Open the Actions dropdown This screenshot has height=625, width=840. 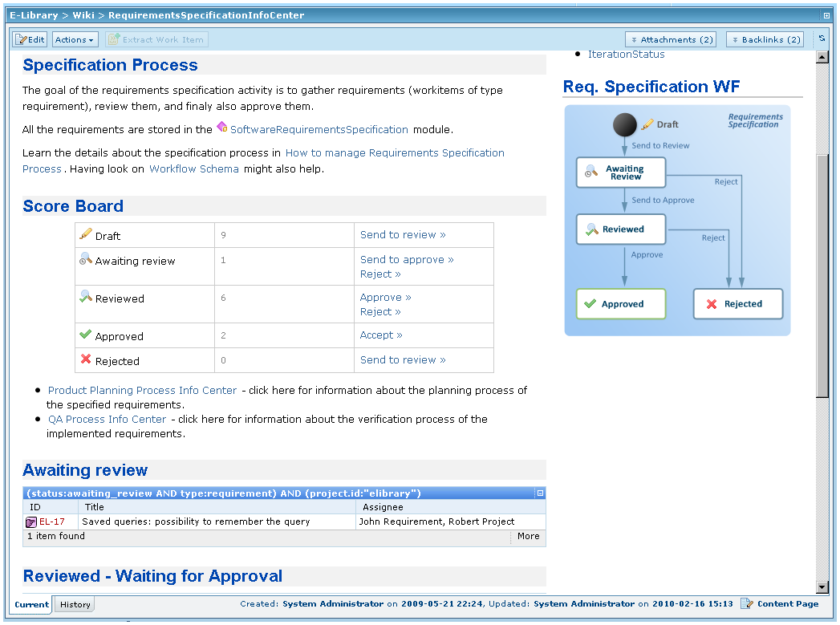[x=74, y=39]
